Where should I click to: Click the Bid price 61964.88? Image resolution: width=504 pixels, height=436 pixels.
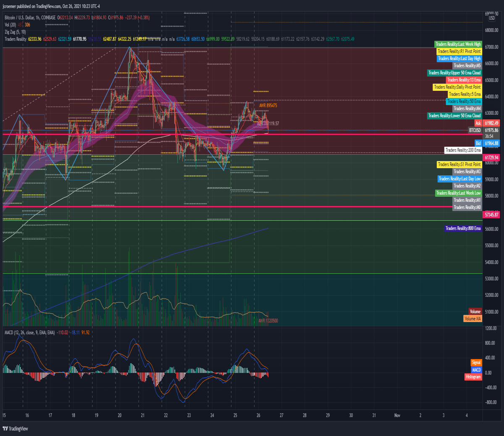pyautogui.click(x=491, y=143)
